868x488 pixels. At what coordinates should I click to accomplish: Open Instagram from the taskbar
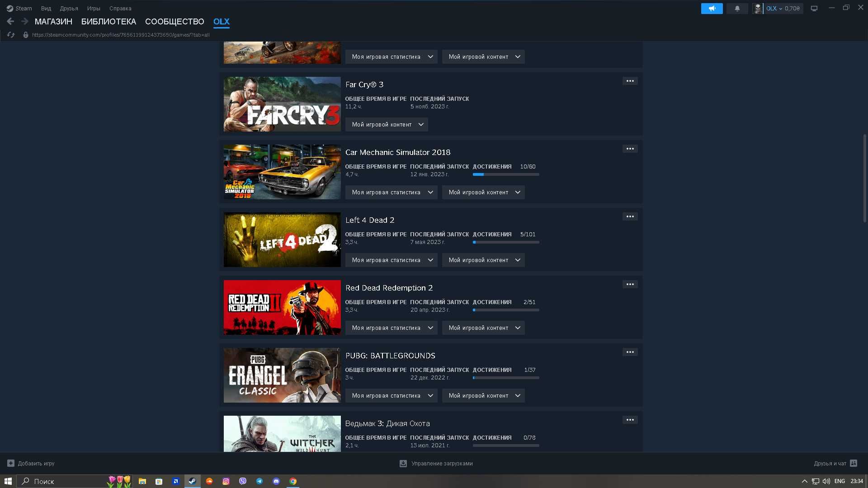(226, 481)
